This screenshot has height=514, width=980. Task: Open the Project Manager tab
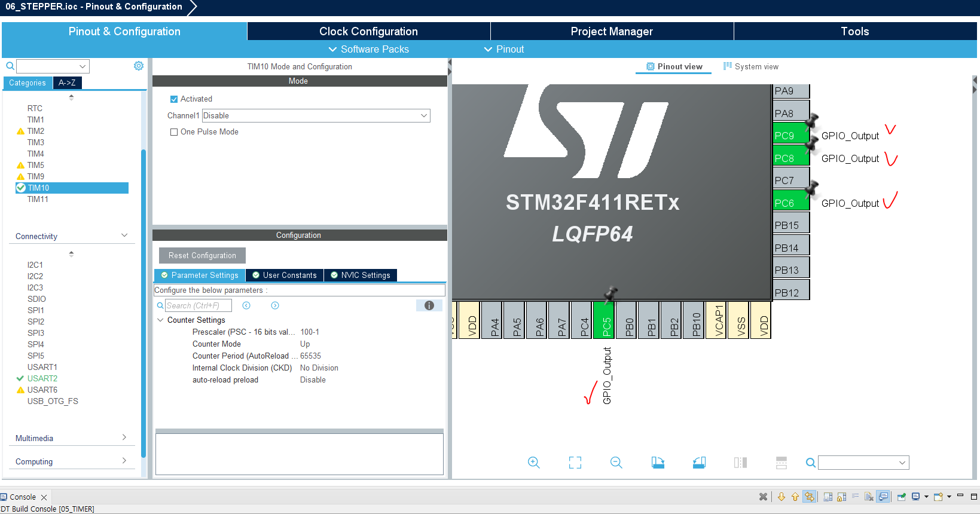coord(612,31)
